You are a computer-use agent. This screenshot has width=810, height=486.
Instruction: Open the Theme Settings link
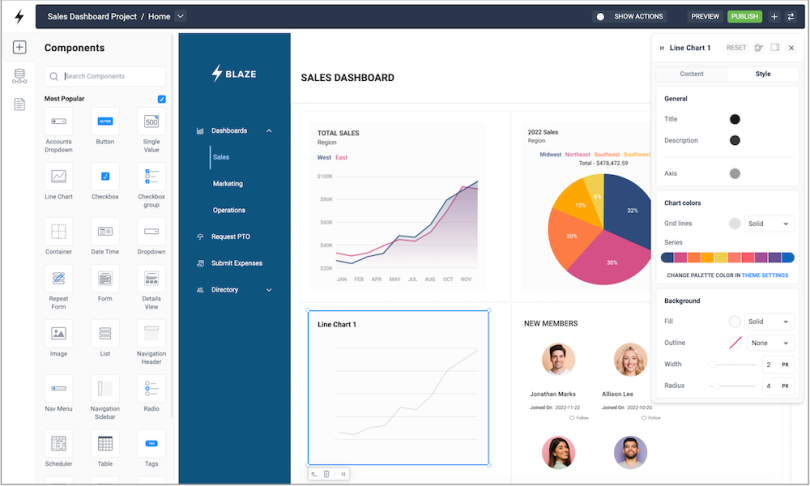765,275
